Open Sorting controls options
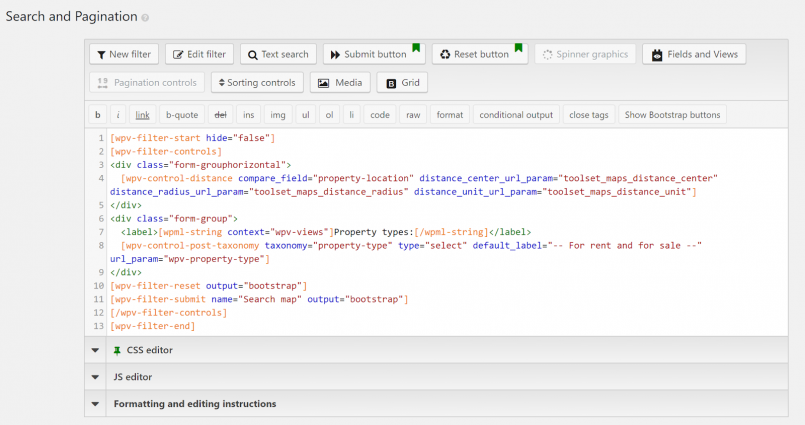 coord(257,83)
